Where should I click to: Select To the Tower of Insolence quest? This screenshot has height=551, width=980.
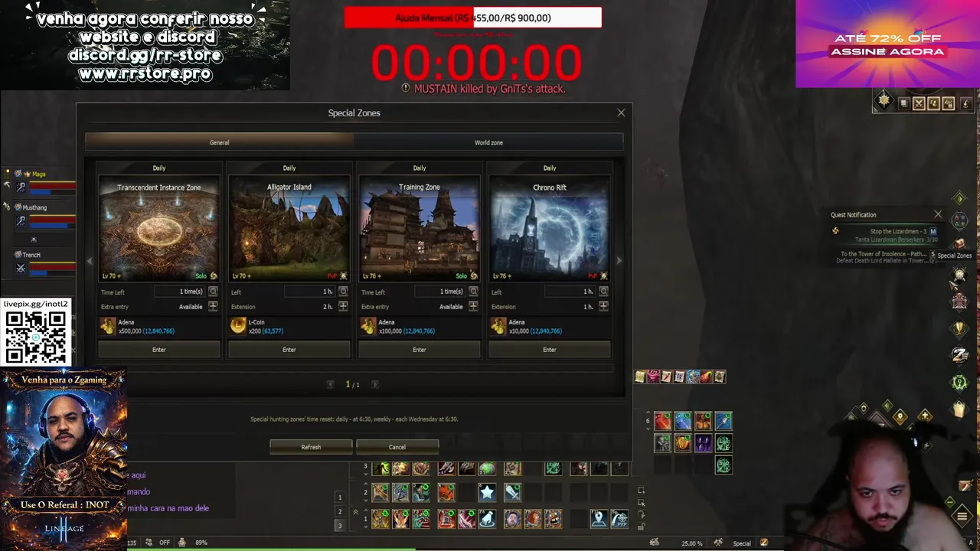point(885,257)
